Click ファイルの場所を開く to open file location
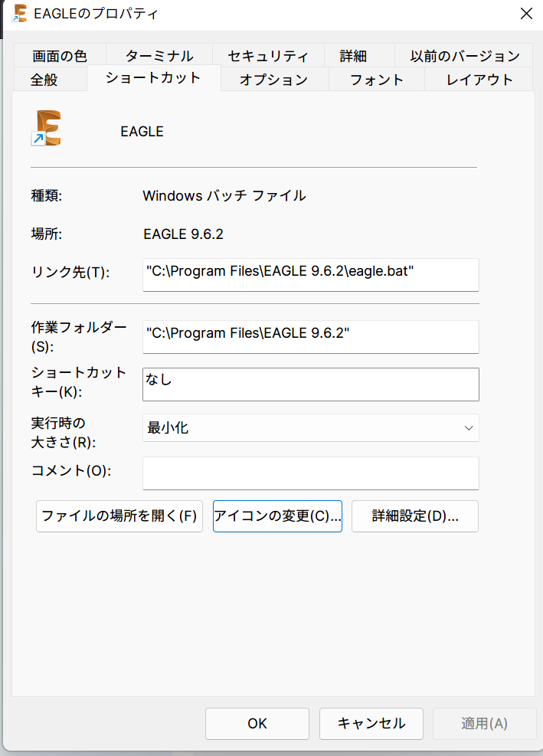Viewport: 543px width, 756px height. pyautogui.click(x=119, y=515)
